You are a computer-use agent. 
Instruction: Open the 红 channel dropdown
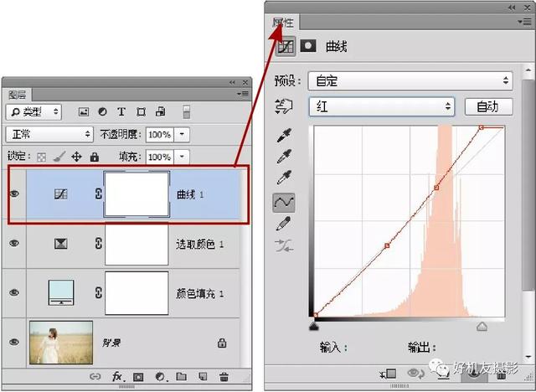coord(381,106)
